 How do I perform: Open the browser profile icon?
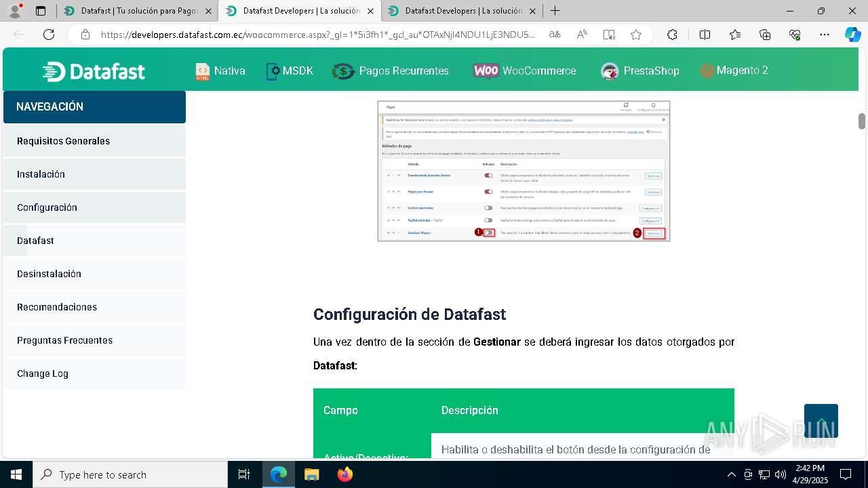15,11
